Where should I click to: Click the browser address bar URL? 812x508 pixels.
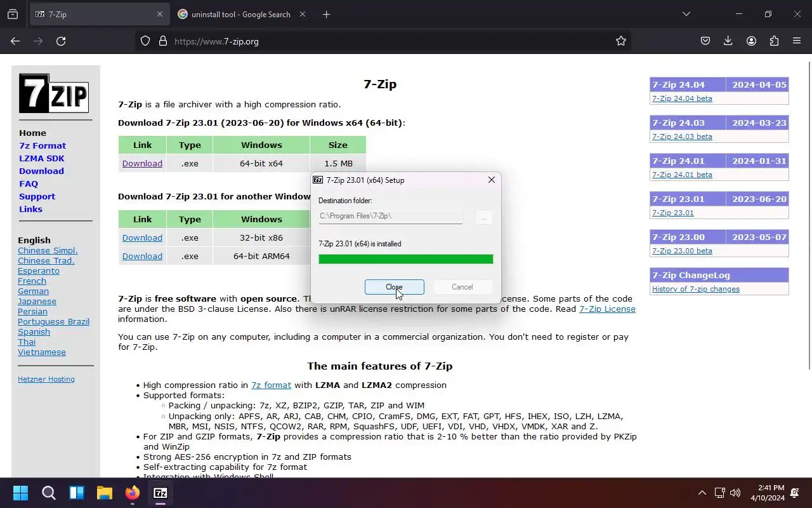pyautogui.click(x=216, y=41)
